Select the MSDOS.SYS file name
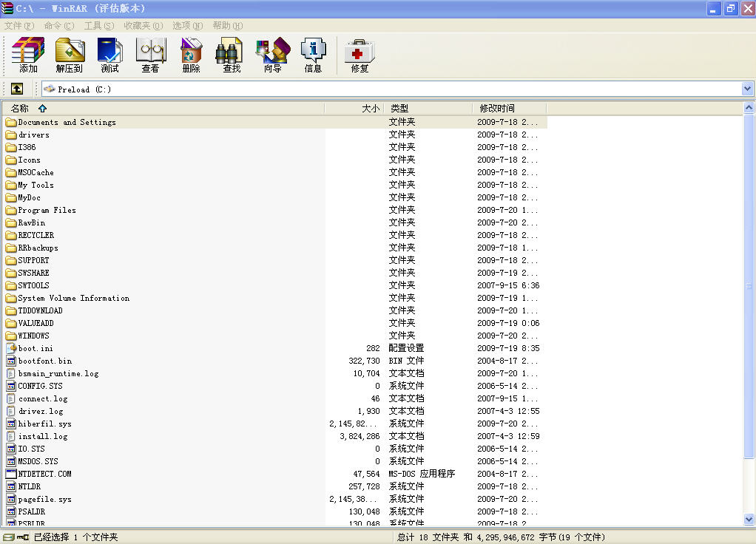 (38, 461)
